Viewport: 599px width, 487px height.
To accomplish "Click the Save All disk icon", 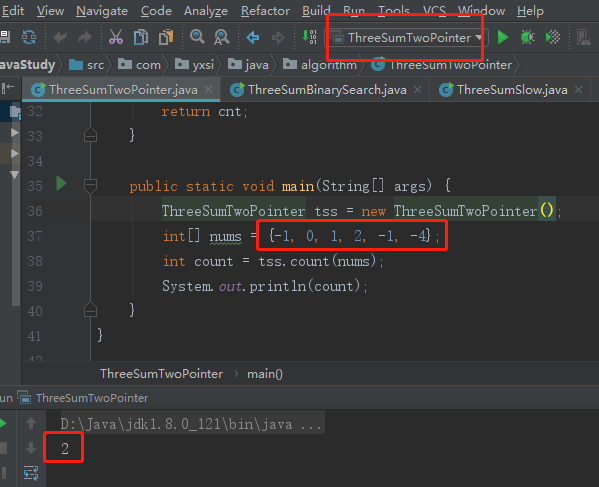I will [5, 37].
